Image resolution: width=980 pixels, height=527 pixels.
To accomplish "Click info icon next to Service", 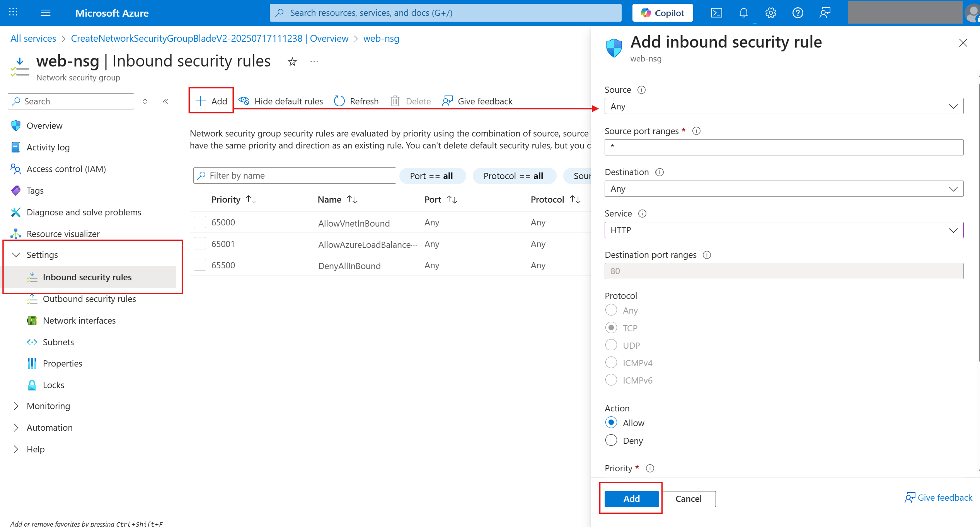I will pos(642,213).
